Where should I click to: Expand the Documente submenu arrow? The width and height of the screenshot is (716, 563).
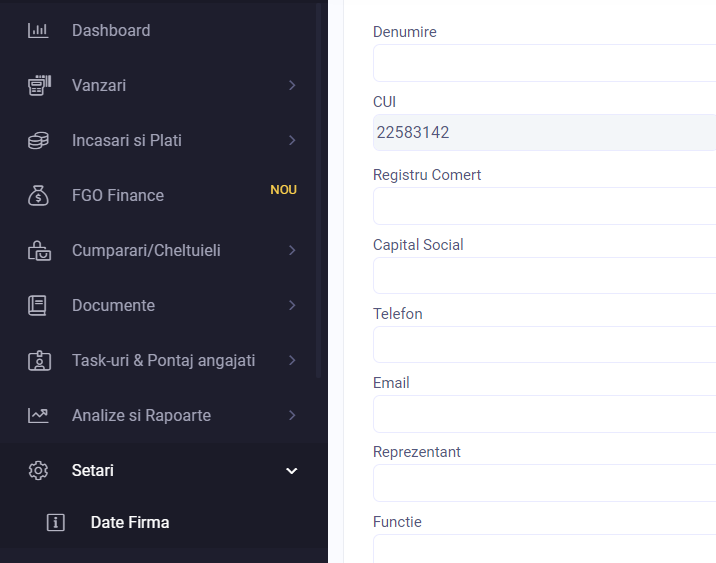tap(292, 305)
